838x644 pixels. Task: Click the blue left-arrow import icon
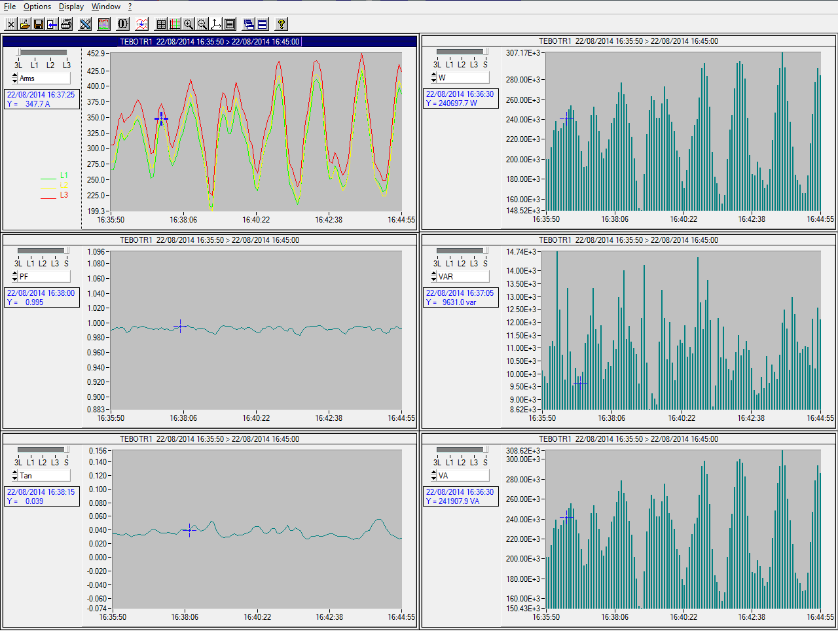pyautogui.click(x=52, y=24)
